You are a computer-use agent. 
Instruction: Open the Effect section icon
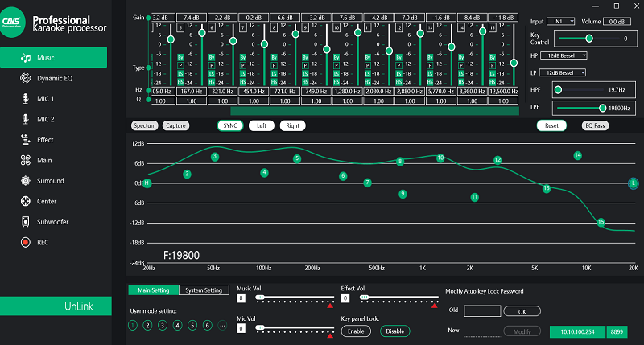point(26,139)
